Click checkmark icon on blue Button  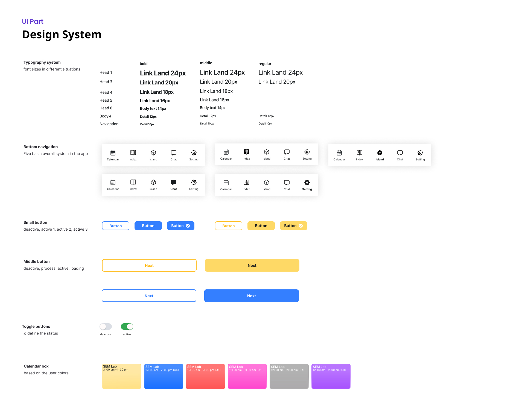pos(188,226)
